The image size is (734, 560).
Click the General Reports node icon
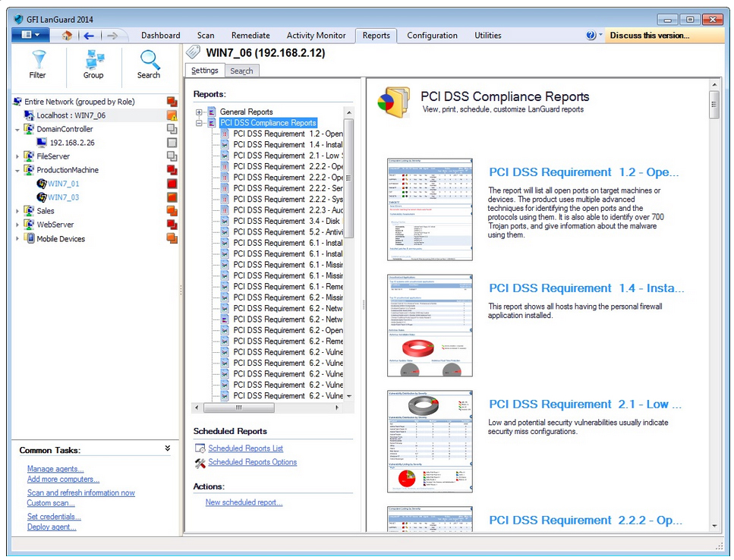212,112
